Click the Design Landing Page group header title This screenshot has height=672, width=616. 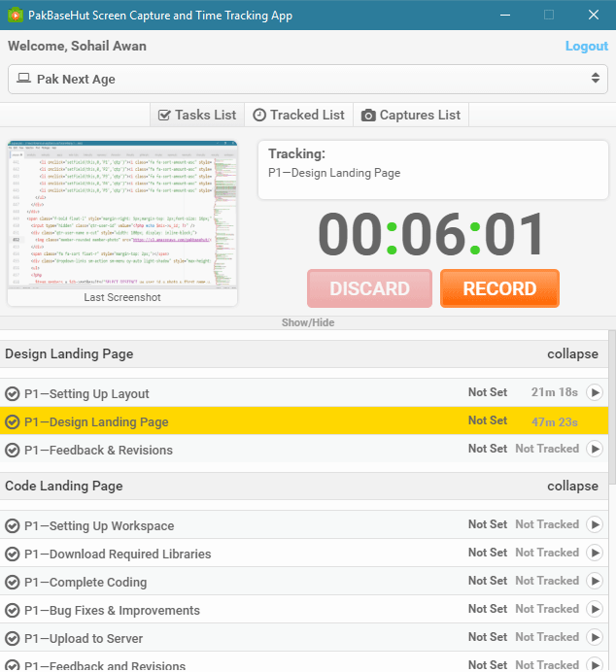[69, 354]
